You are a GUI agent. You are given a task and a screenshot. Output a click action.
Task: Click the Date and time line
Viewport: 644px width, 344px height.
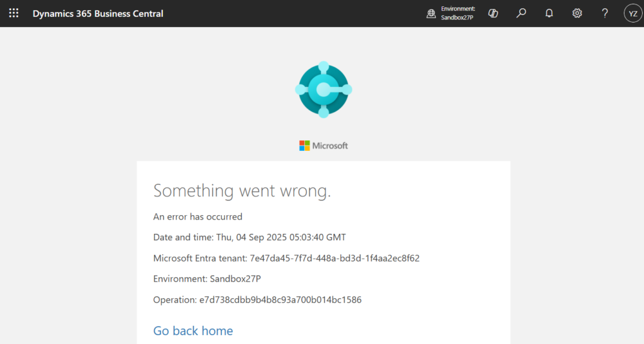click(x=250, y=238)
